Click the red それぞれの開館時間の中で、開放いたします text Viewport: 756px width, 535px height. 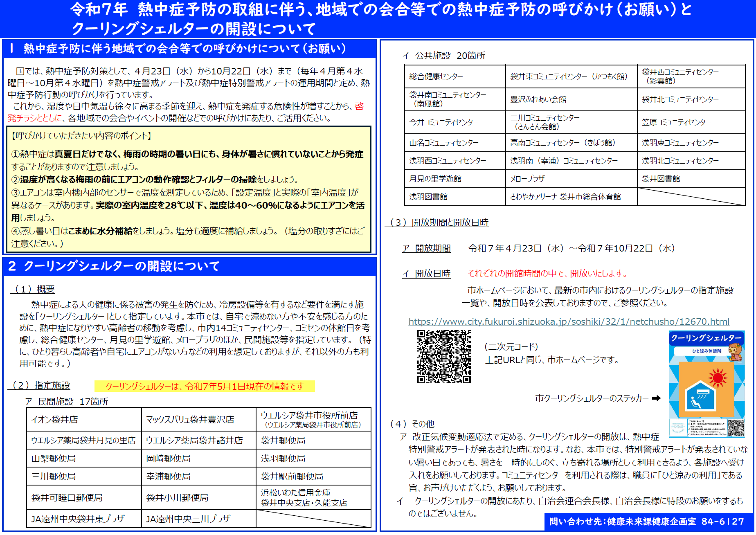(x=547, y=273)
